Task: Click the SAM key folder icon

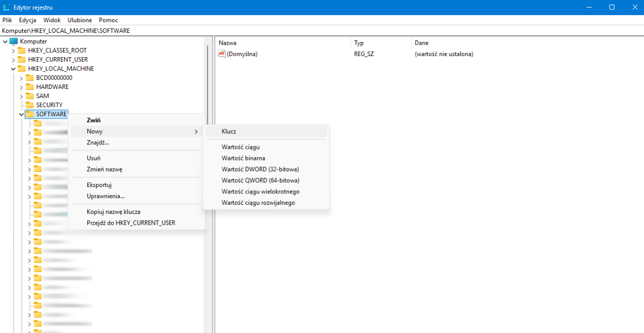Action: [x=30, y=96]
